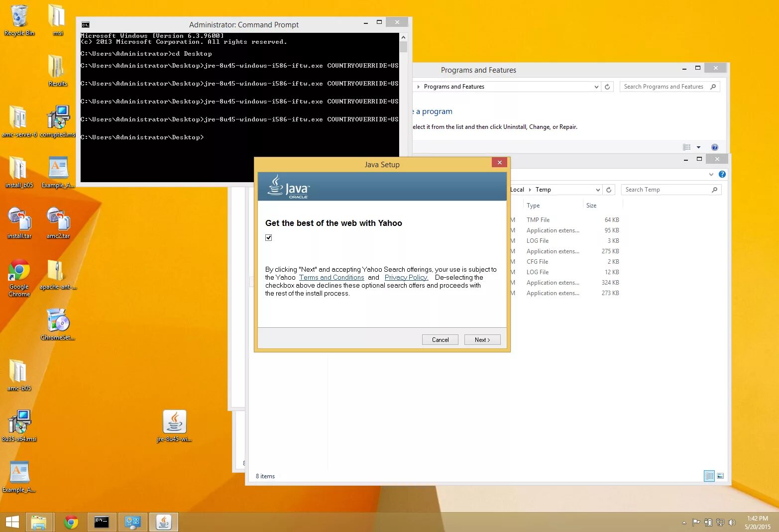Sort Temp files by Type column

533,205
